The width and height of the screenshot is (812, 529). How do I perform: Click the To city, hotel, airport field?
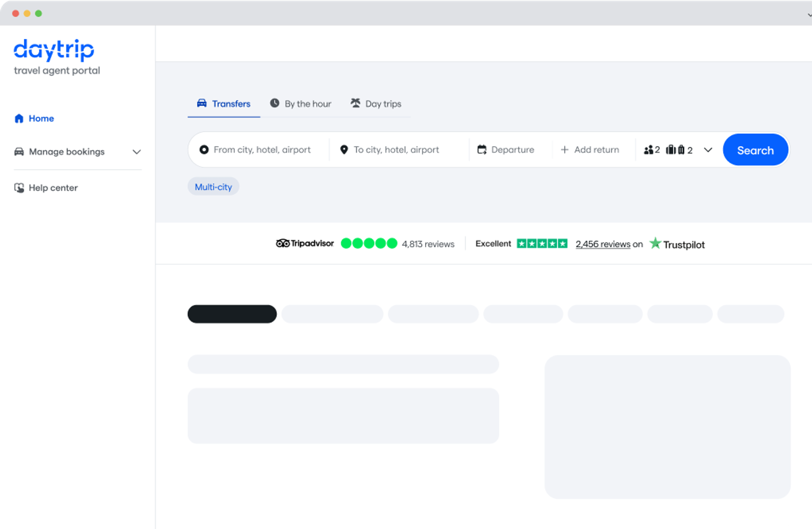click(399, 150)
